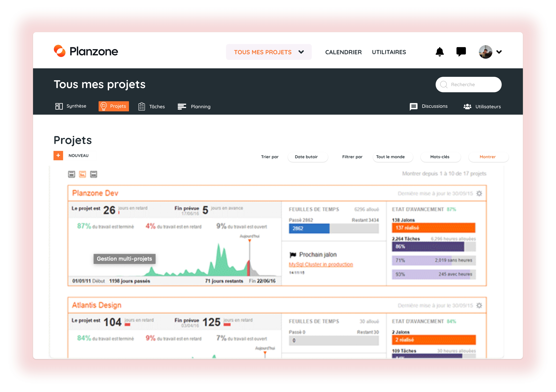Select the orange chart view icon
The width and height of the screenshot is (556, 392).
(x=82, y=174)
